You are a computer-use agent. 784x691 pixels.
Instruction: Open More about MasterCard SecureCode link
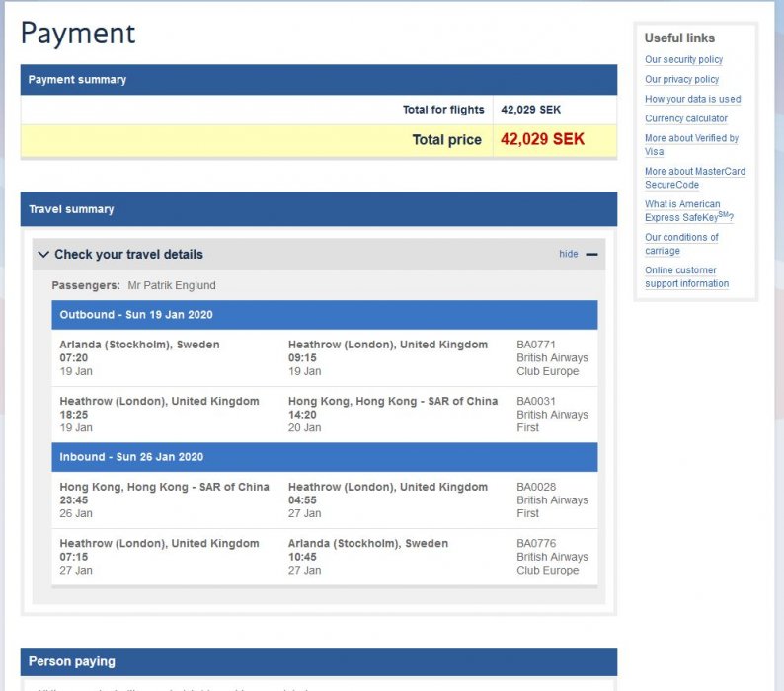[x=694, y=178]
